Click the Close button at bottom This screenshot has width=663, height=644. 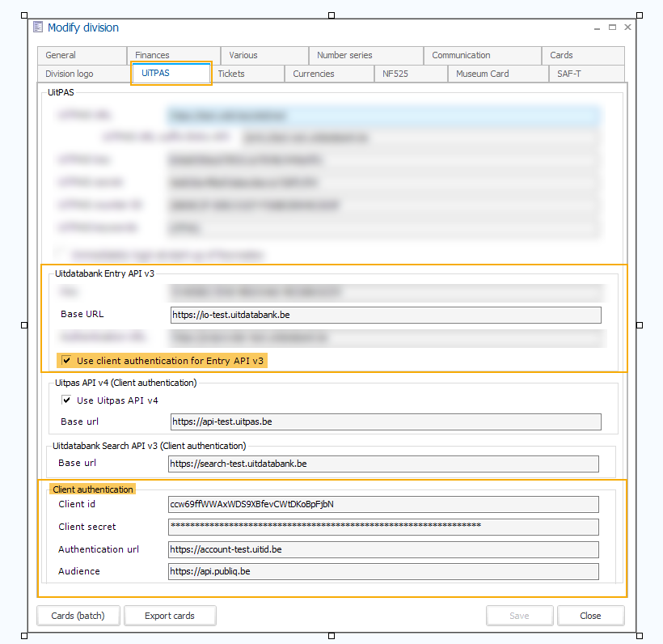(590, 616)
